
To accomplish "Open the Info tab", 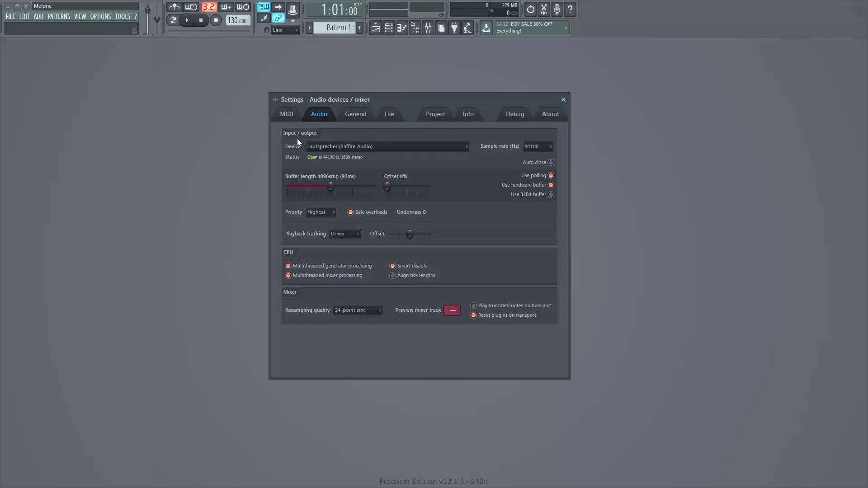I will [x=468, y=114].
